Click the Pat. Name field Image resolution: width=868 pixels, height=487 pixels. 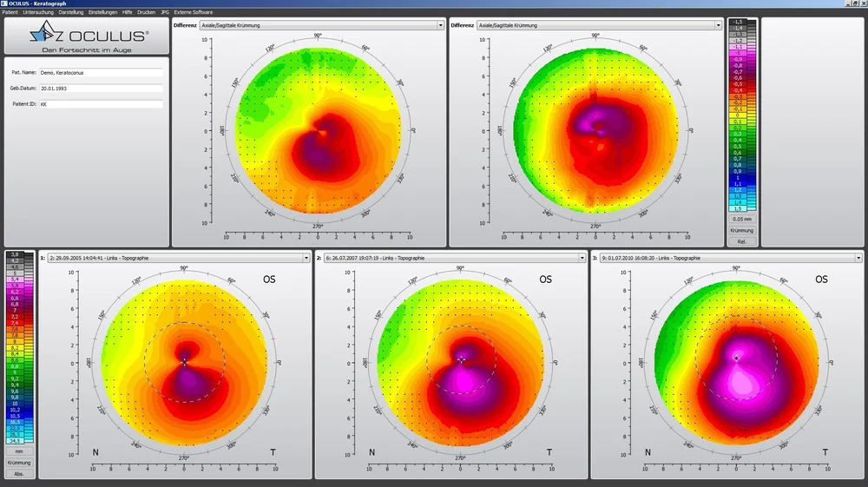[x=101, y=73]
